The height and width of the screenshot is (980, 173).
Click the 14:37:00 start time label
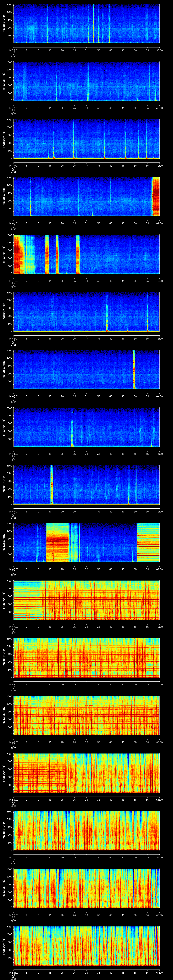coord(13,50)
